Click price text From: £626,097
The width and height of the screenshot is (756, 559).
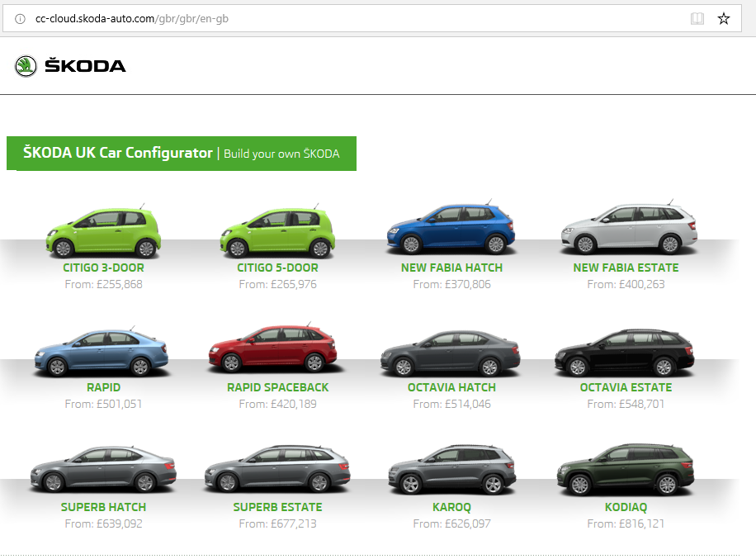pos(451,523)
